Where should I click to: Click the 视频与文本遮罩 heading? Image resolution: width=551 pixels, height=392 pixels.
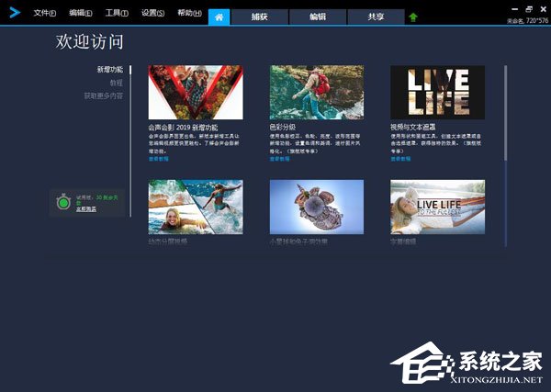pyautogui.click(x=413, y=128)
